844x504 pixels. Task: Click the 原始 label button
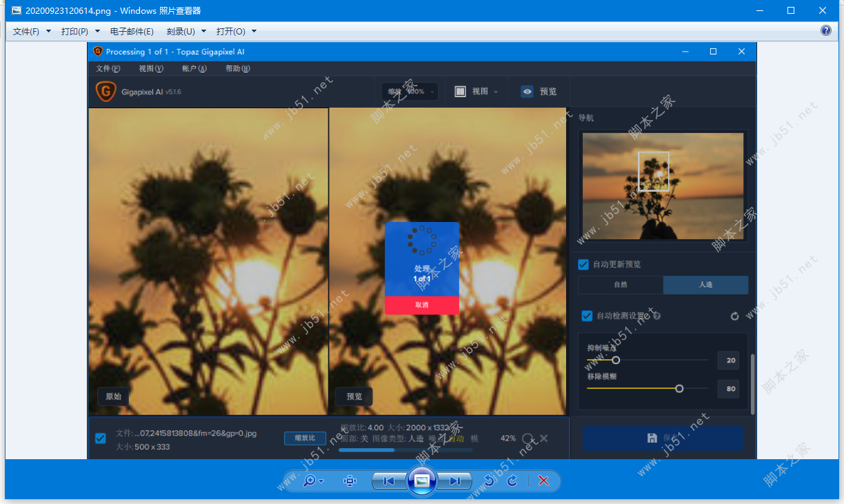[x=113, y=396]
